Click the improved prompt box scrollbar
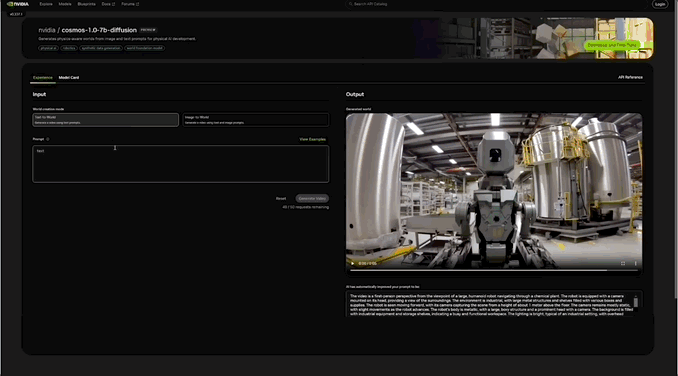Image resolution: width=678 pixels, height=376 pixels. click(x=636, y=301)
